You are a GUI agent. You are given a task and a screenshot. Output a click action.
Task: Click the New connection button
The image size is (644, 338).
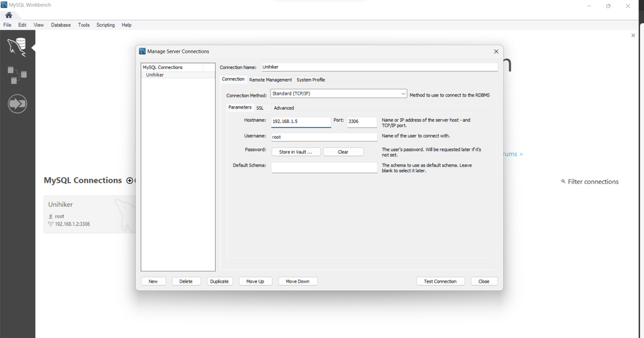pos(153,281)
